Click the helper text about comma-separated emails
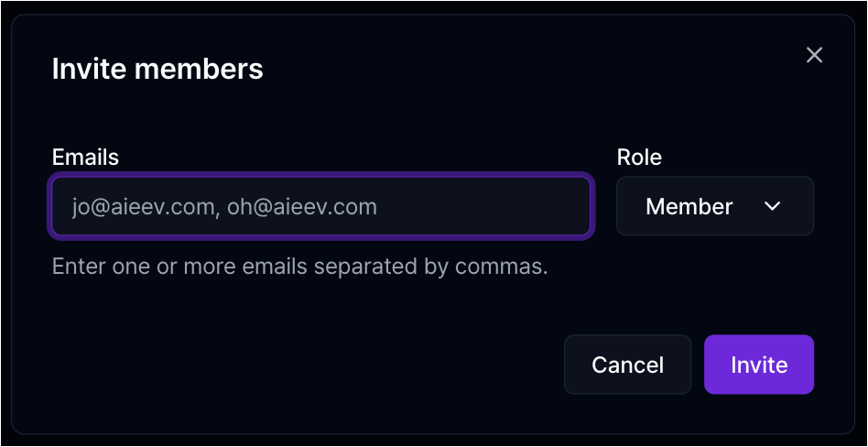The image size is (868, 447). coord(299,267)
